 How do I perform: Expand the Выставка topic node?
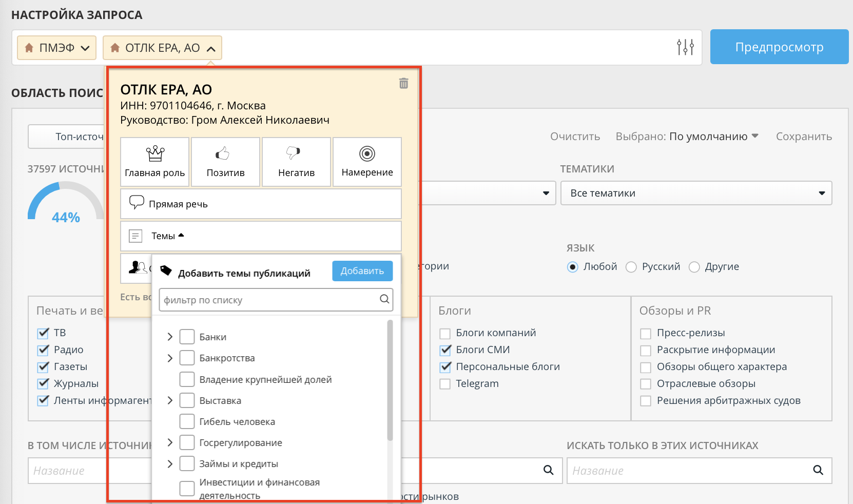[170, 400]
